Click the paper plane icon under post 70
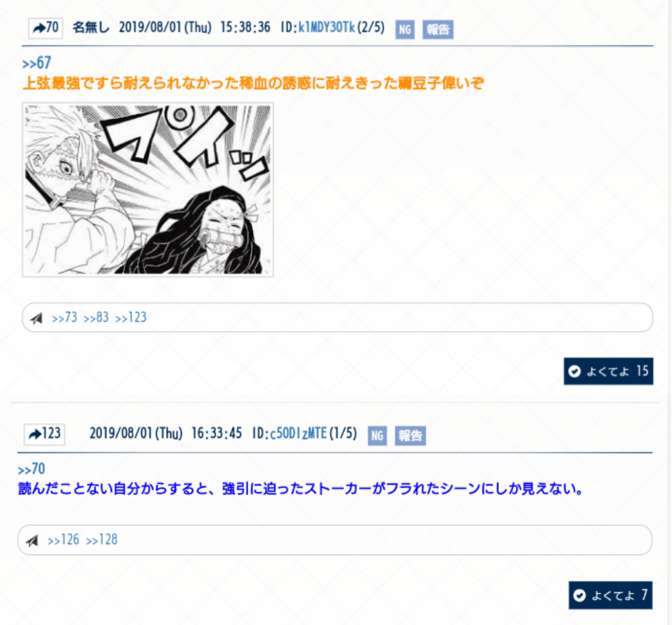672x625 pixels. pos(36,318)
